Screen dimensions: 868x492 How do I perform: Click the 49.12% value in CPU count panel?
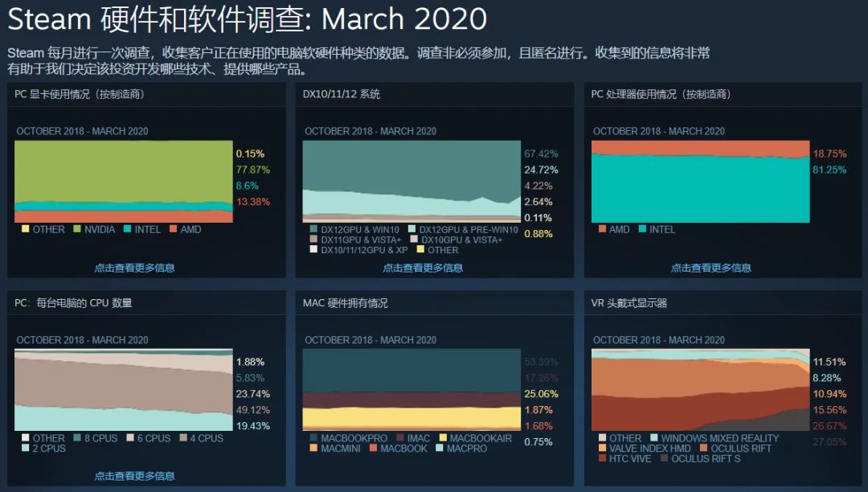coord(253,409)
